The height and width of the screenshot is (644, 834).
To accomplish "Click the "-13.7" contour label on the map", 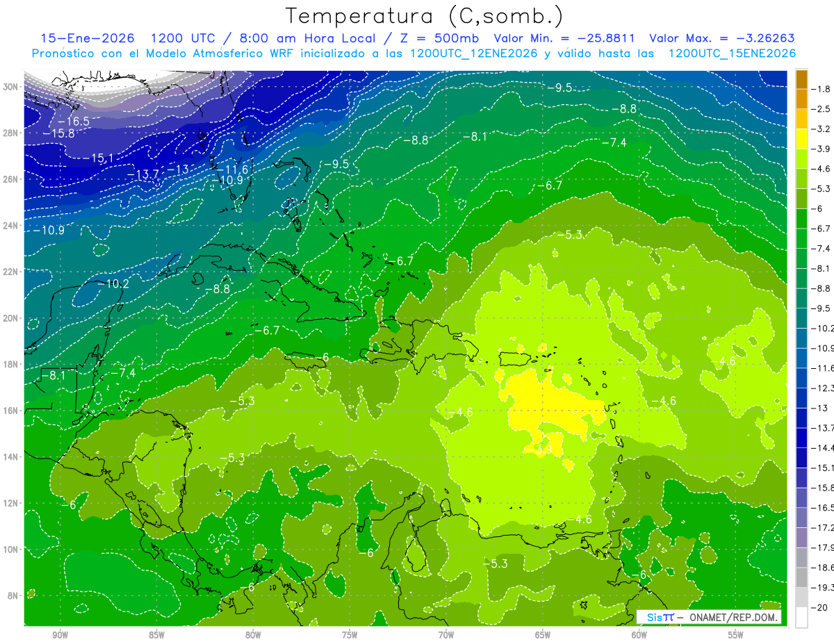I will (x=144, y=174).
